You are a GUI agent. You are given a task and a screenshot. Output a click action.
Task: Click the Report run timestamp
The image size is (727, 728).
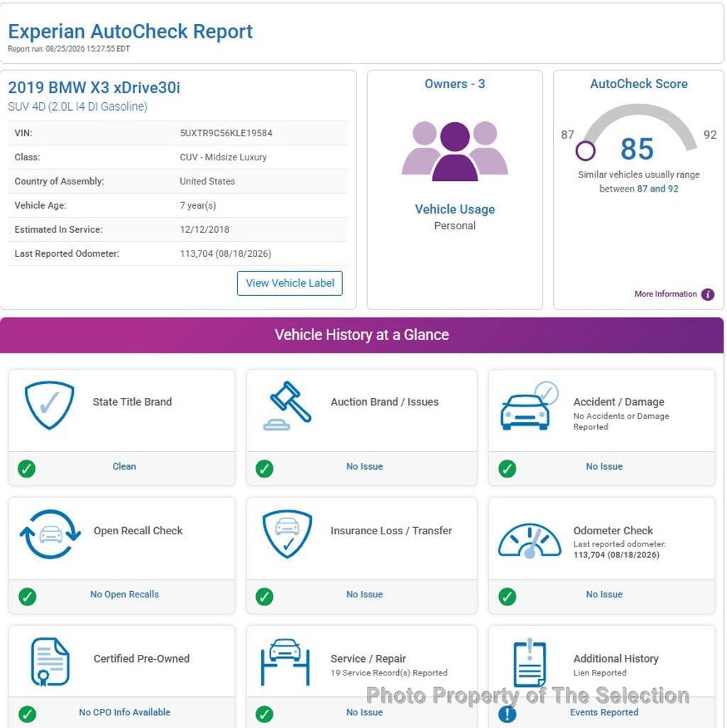tap(69, 49)
